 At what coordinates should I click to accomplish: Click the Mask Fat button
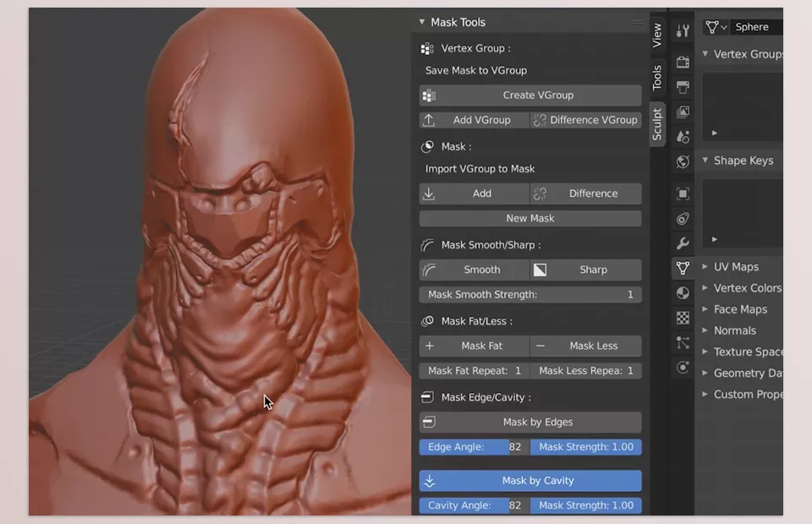coord(475,346)
